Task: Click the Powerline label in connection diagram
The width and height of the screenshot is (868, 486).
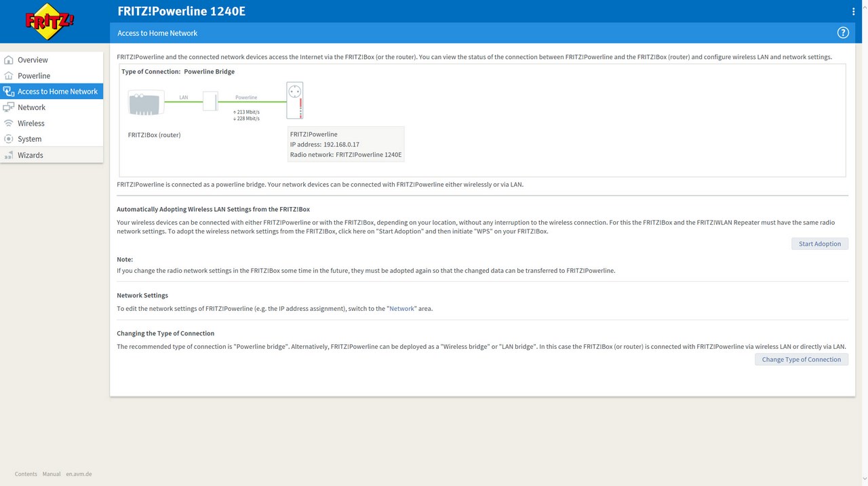Action: pos(246,98)
